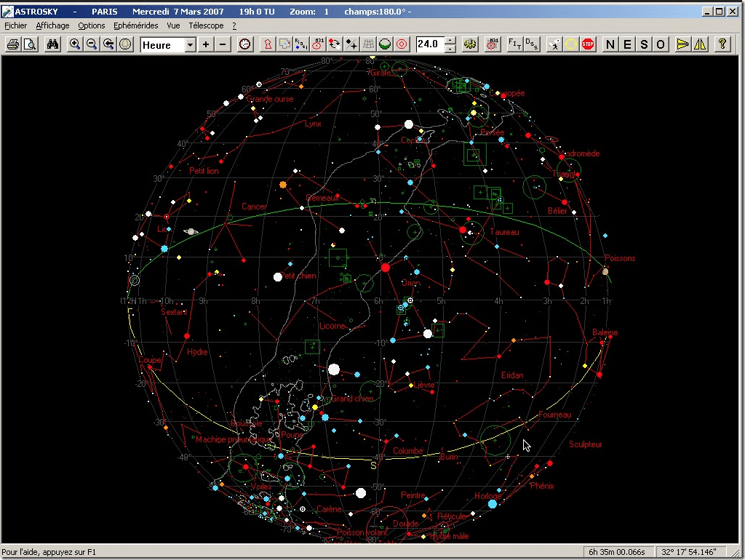This screenshot has width=745, height=560.
Task: Click the clock icon to set time
Action: (x=245, y=44)
